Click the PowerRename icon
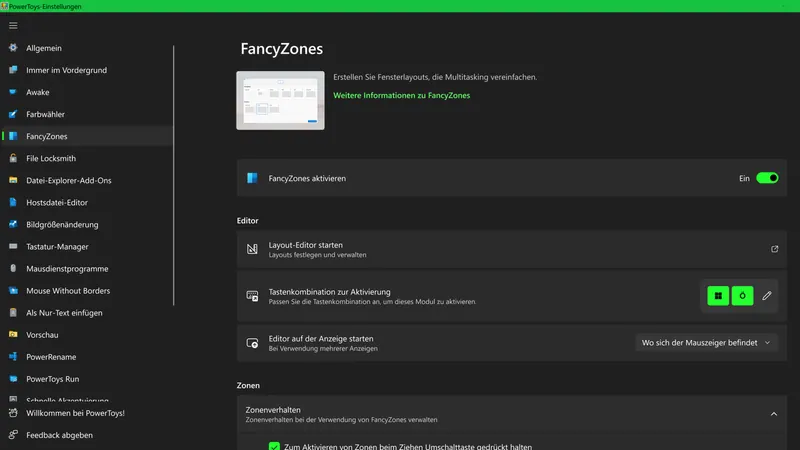 pos(13,357)
